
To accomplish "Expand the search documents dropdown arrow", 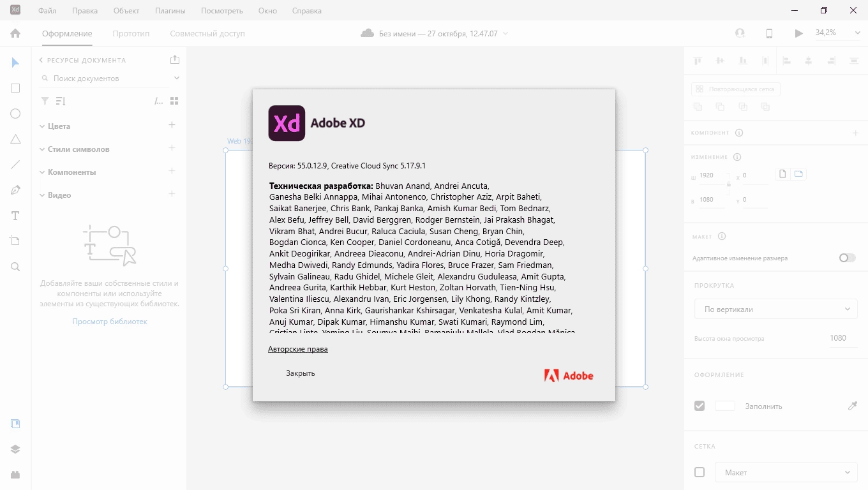I will 177,78.
